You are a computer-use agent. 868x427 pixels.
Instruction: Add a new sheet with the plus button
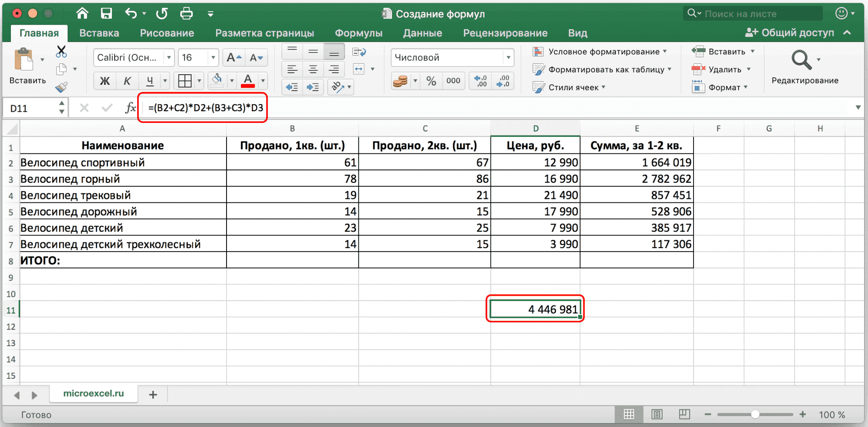click(153, 394)
